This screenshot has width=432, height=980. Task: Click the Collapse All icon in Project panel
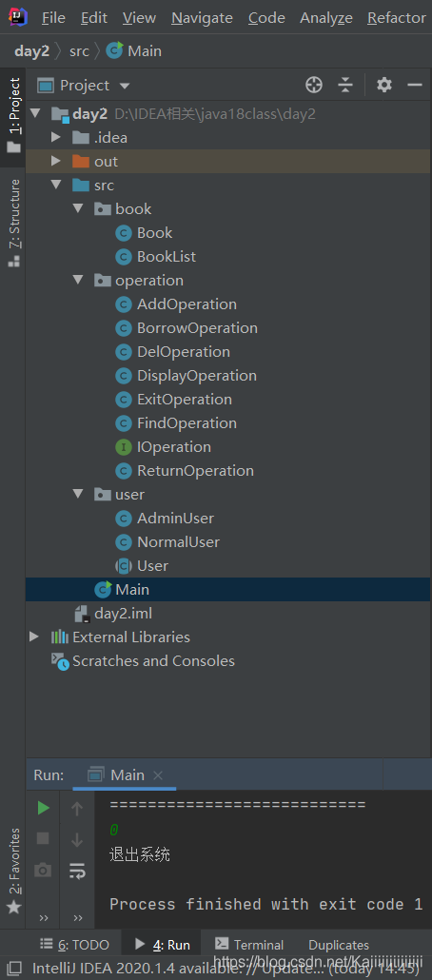(x=345, y=85)
